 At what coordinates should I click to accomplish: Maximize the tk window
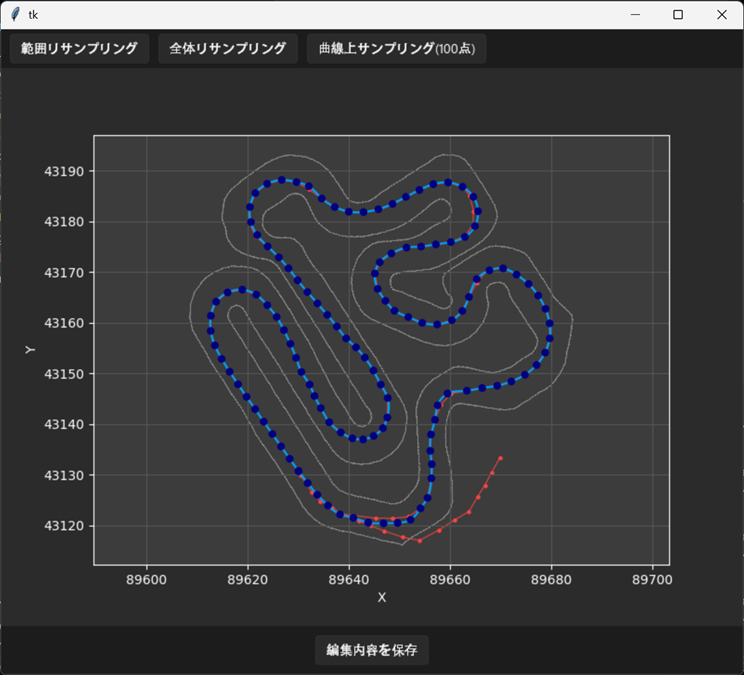(x=678, y=15)
